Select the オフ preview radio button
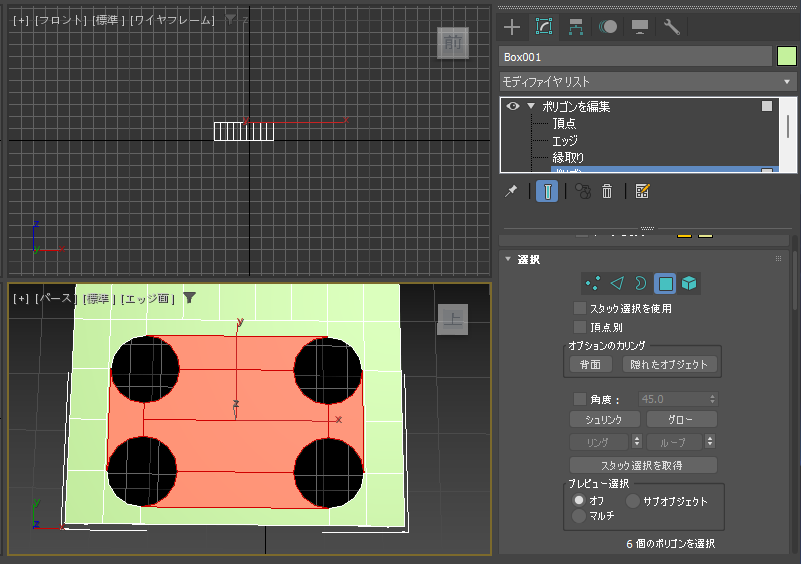801x564 pixels. [579, 500]
